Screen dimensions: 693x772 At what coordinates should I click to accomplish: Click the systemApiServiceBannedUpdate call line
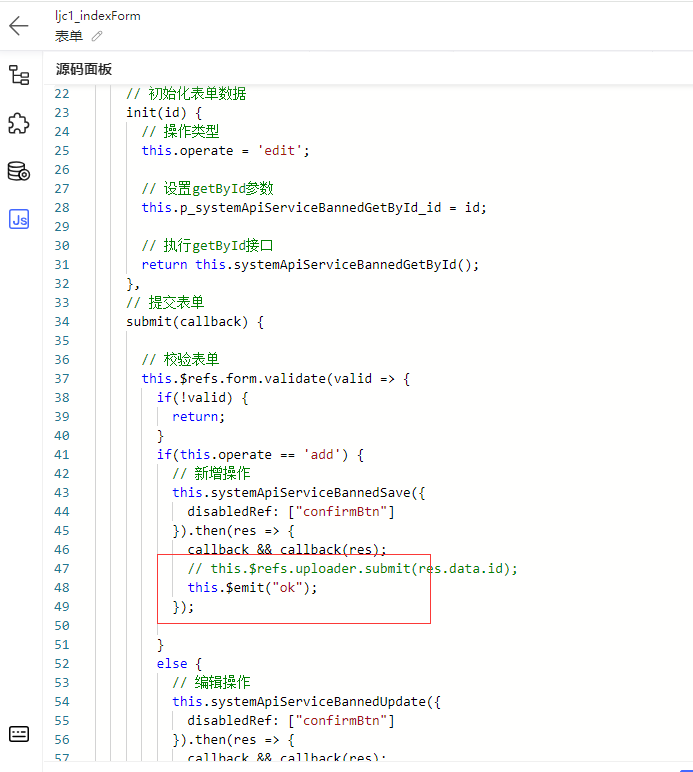306,702
